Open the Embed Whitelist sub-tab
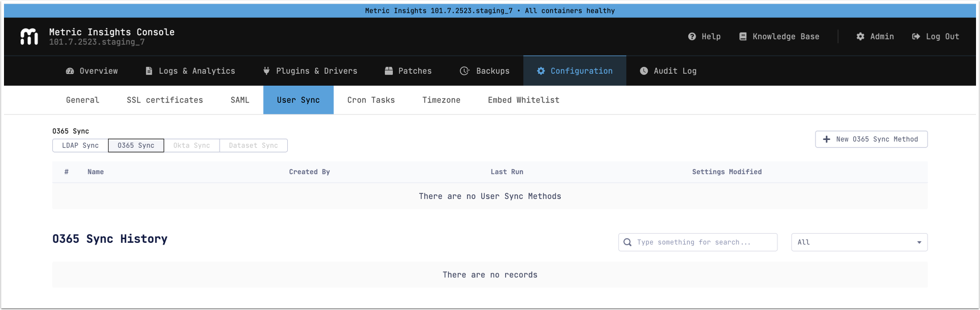Image resolution: width=980 pixels, height=310 pixels. 524,100
